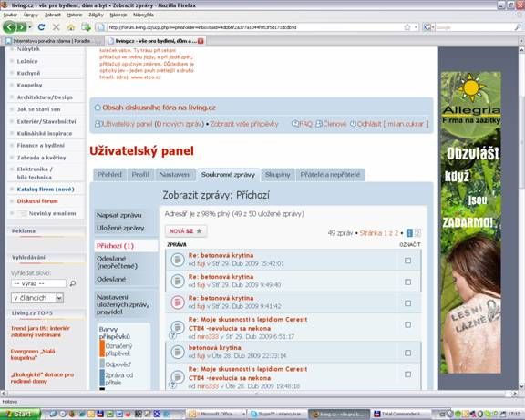Reload the page with the refresh icon

click(x=41, y=27)
